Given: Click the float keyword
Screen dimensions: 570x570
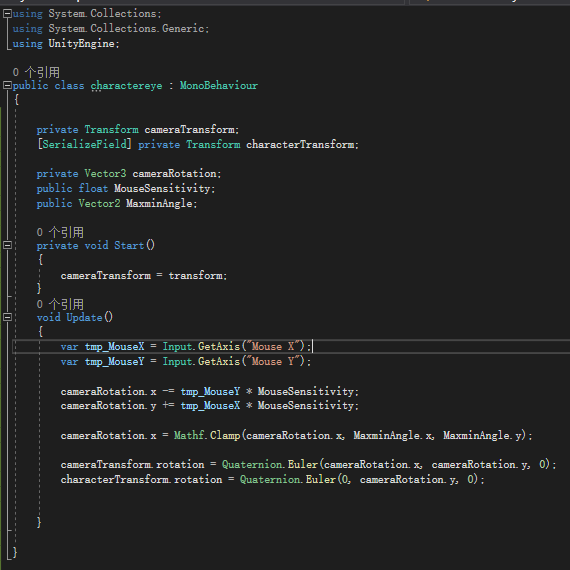Looking at the screenshot, I should (93, 188).
